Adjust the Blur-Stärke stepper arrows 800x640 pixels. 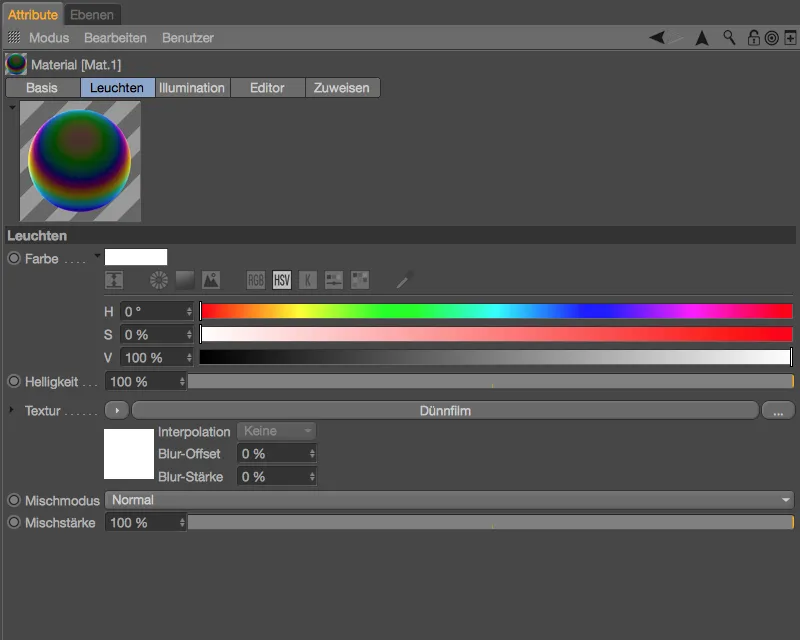pyautogui.click(x=312, y=477)
